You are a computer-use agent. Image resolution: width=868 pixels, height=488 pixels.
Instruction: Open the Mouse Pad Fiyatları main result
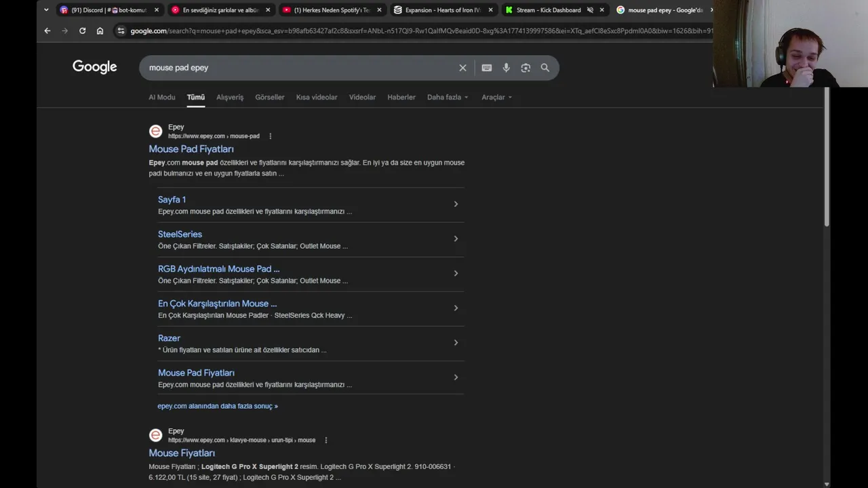pos(191,149)
